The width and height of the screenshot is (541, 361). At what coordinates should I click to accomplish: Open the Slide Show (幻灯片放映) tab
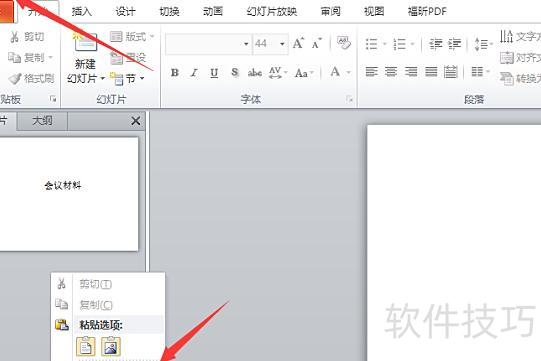coord(272,11)
